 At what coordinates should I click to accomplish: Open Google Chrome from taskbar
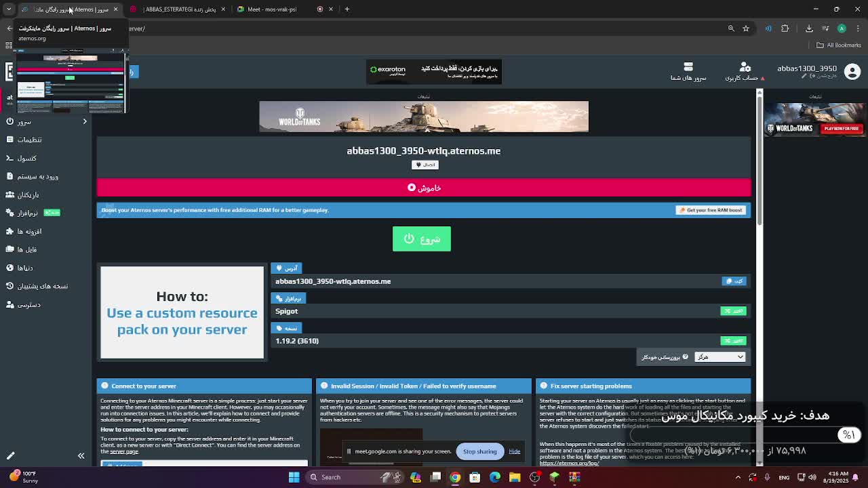coord(455,477)
